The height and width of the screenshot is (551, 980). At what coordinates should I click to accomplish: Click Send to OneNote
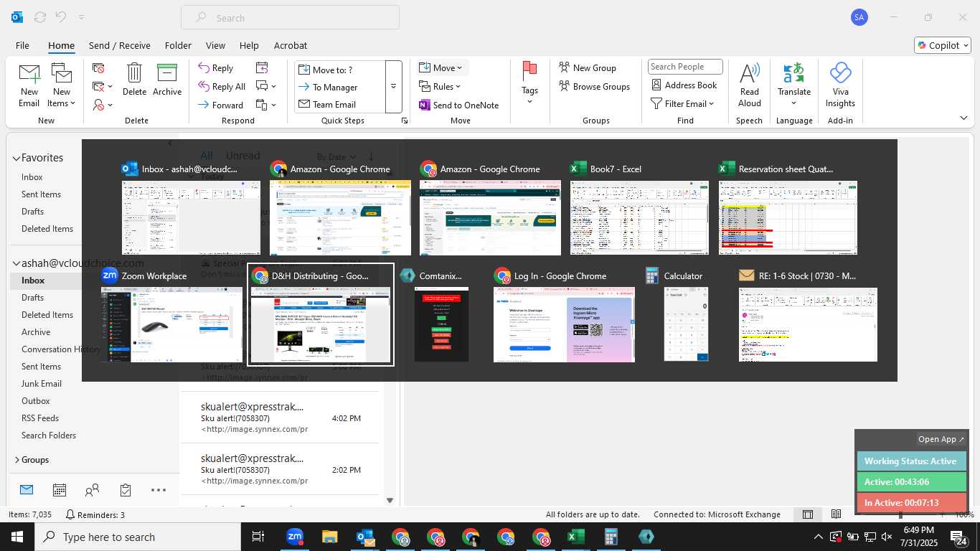(x=458, y=105)
